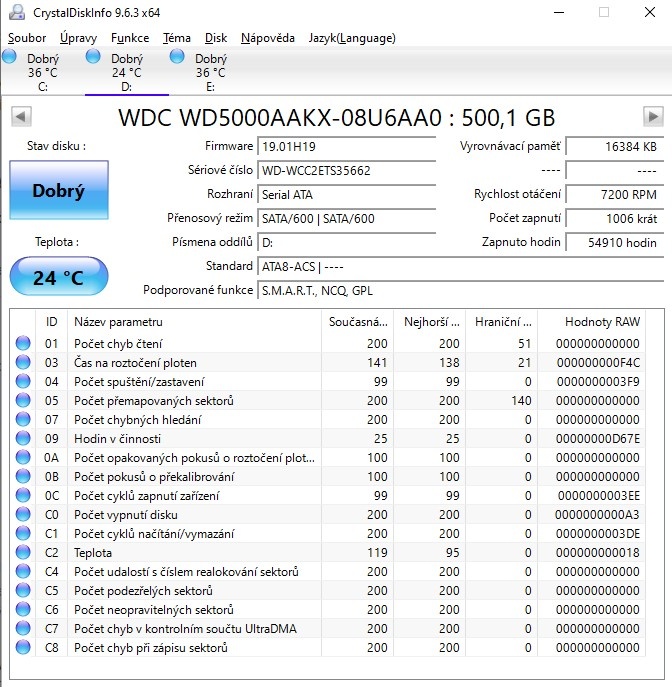Select drive E: disk tab
The width and height of the screenshot is (672, 687).
(x=211, y=72)
